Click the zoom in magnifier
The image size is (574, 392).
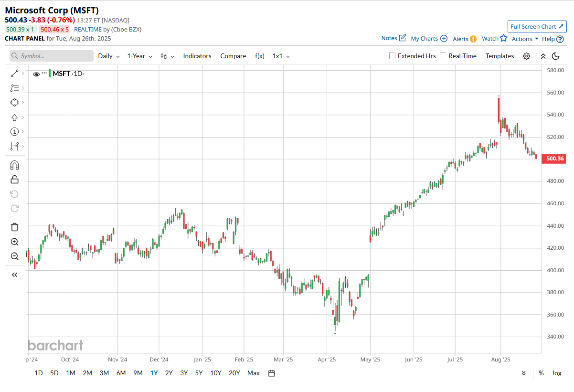pyautogui.click(x=14, y=242)
